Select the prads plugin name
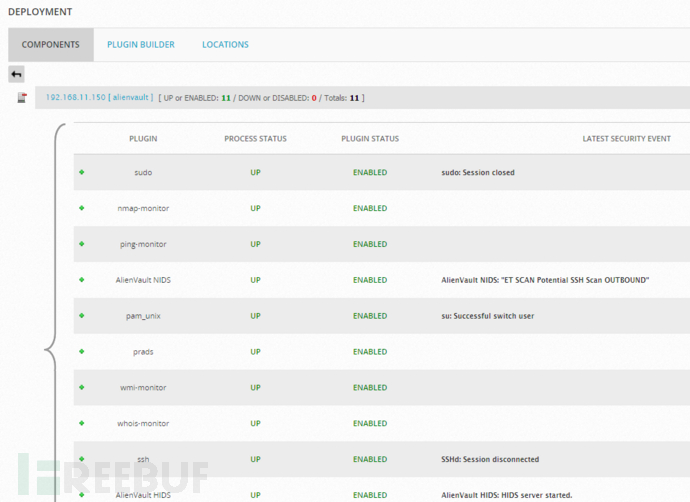 pos(143,352)
